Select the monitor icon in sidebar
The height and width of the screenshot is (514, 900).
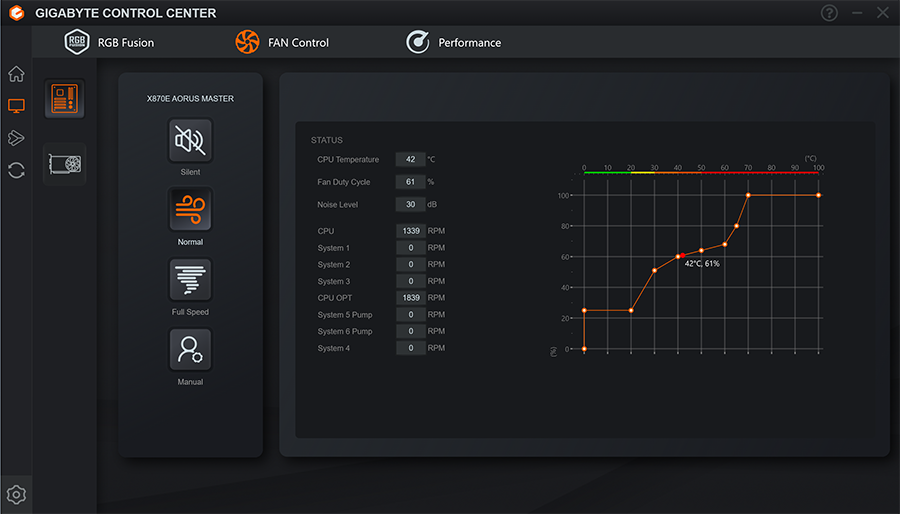(x=16, y=106)
